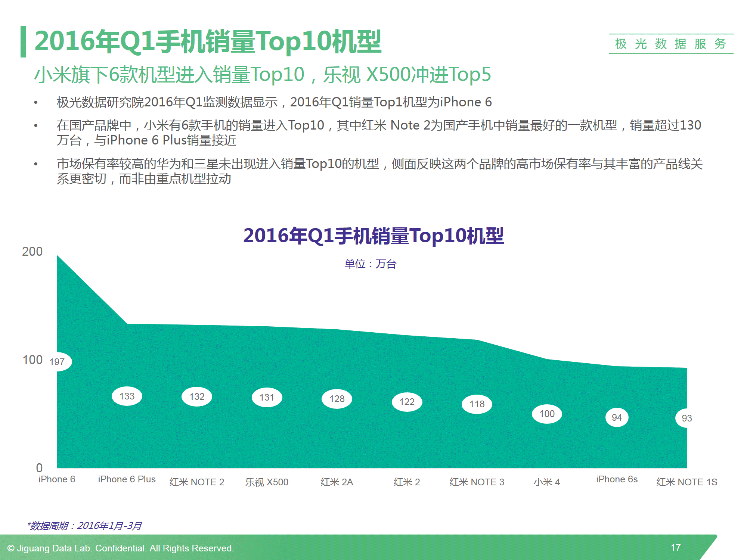Select the 128 value bubble

[337, 399]
